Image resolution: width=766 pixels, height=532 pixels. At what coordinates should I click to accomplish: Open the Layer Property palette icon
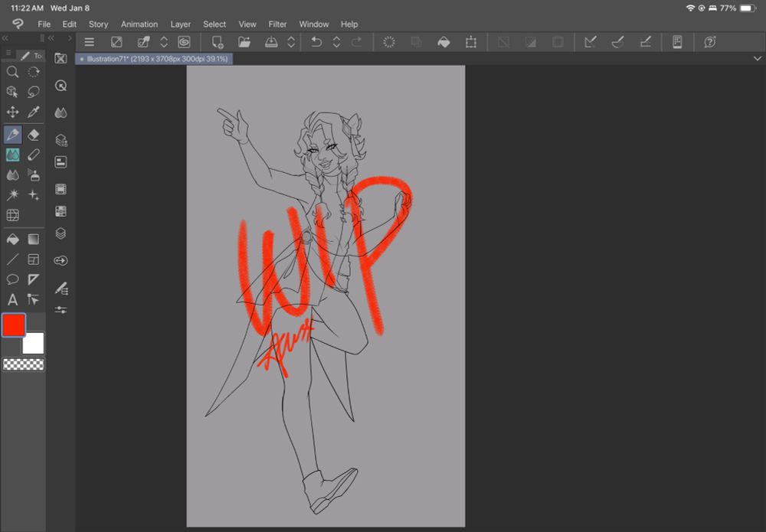point(61,162)
